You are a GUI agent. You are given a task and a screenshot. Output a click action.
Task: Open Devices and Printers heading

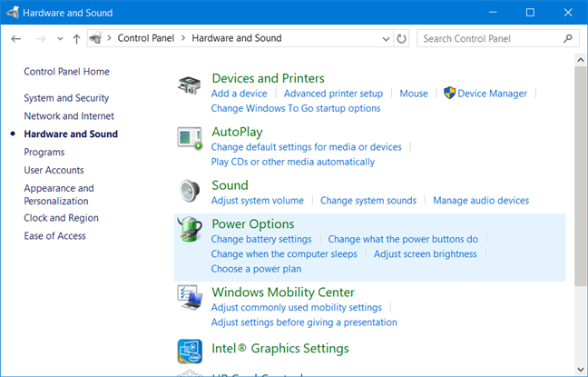tap(268, 78)
